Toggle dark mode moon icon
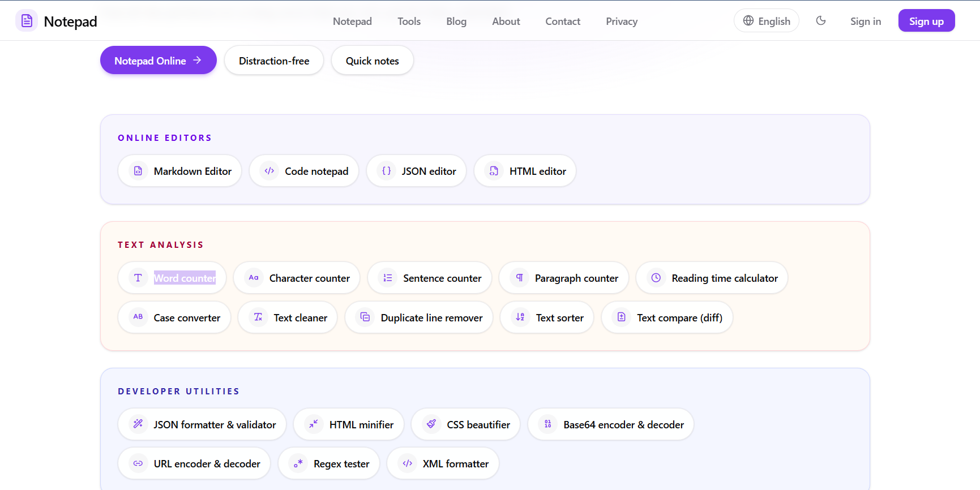Image resolution: width=980 pixels, height=490 pixels. (x=821, y=21)
